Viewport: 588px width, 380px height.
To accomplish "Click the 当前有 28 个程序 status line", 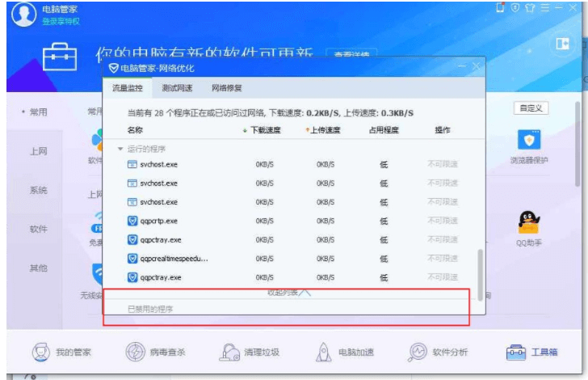I will (x=270, y=113).
